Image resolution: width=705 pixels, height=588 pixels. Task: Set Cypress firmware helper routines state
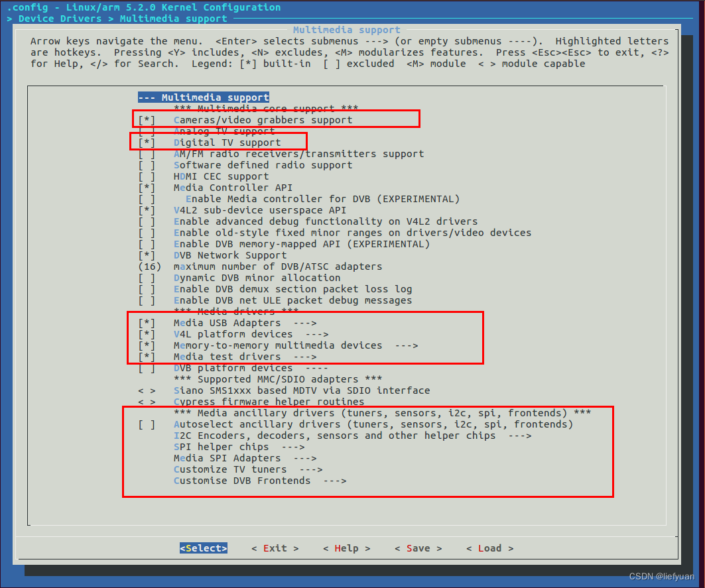tap(147, 402)
